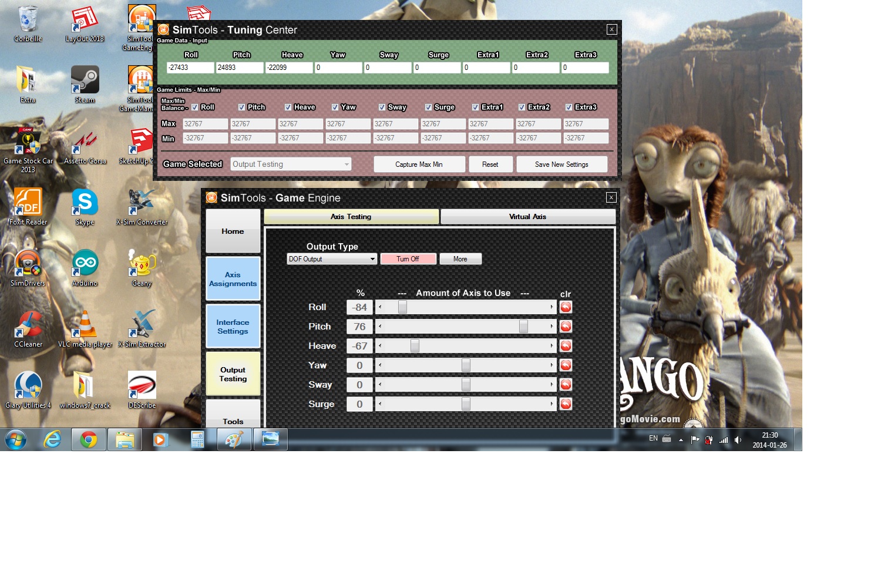This screenshot has width=881, height=588.
Task: Click the Windows Start button
Action: [16, 439]
